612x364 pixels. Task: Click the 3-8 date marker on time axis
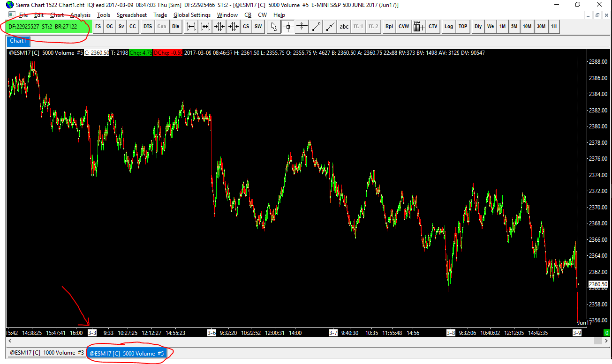[451, 333]
